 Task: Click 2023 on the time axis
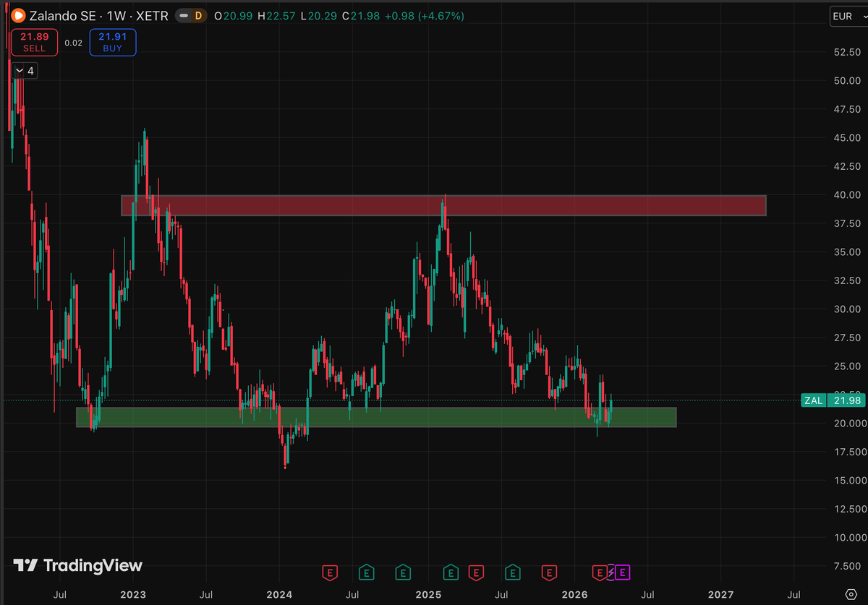[132, 594]
